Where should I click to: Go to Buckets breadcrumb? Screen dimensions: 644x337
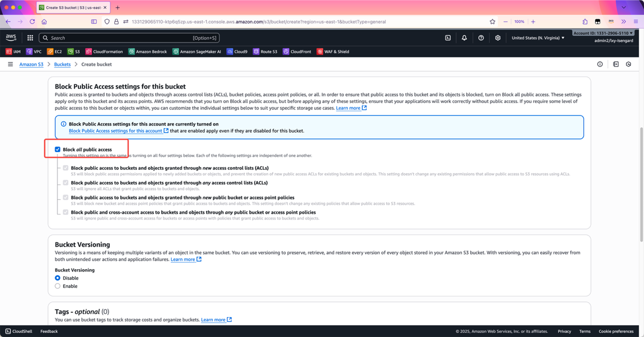(x=62, y=64)
